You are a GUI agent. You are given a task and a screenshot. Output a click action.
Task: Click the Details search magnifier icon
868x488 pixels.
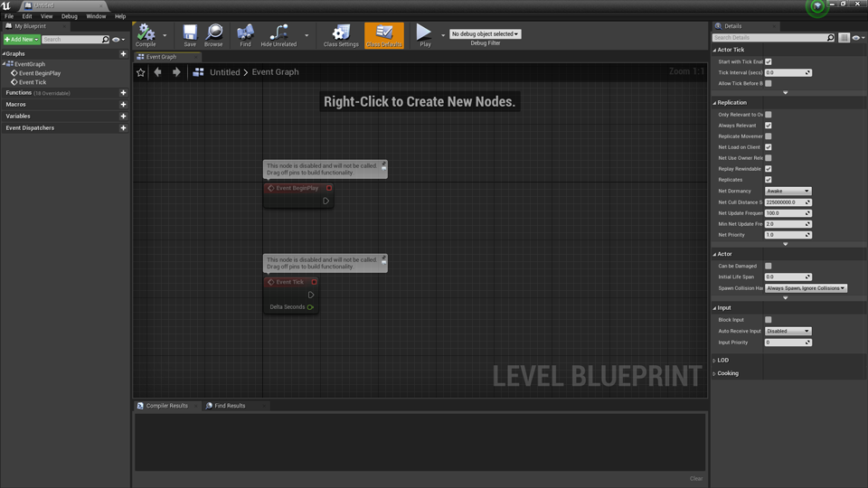click(x=830, y=38)
